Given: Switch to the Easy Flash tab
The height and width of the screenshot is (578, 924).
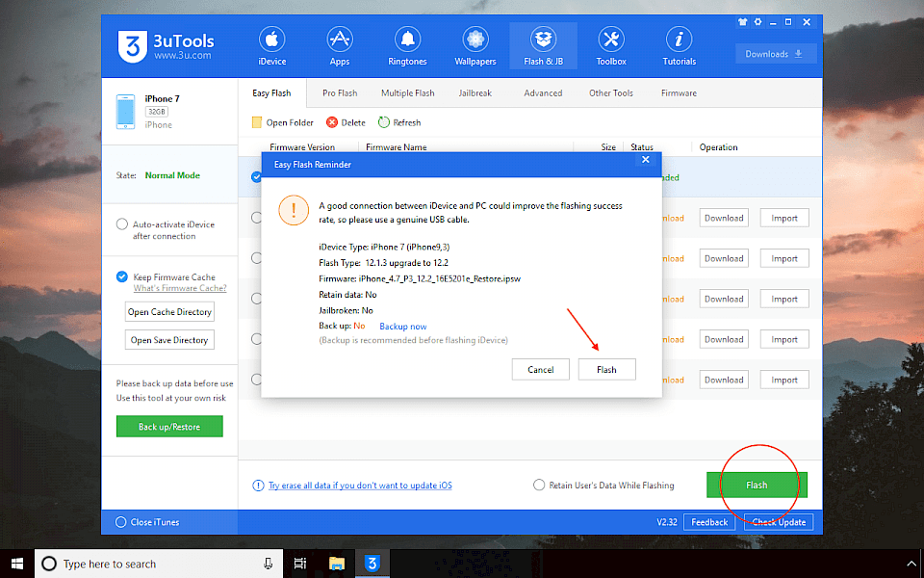Looking at the screenshot, I should [271, 93].
